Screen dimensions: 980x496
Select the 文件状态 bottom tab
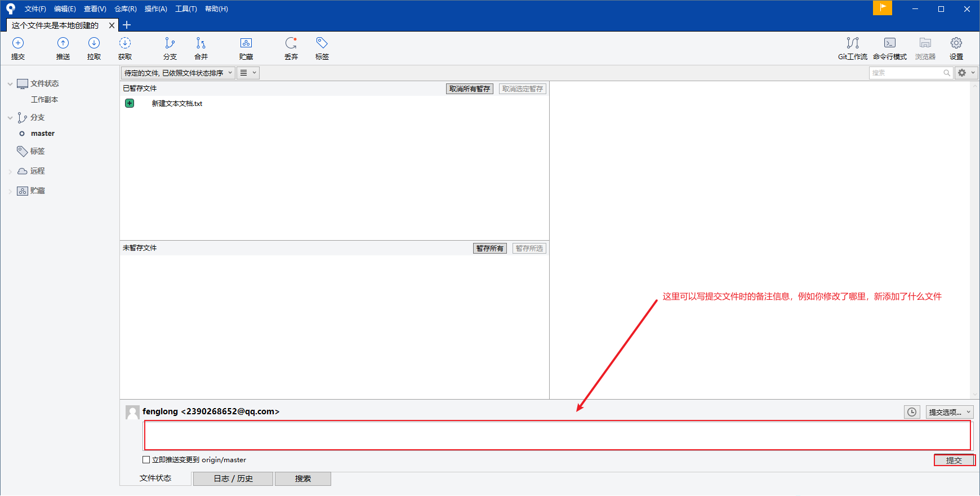[155, 478]
